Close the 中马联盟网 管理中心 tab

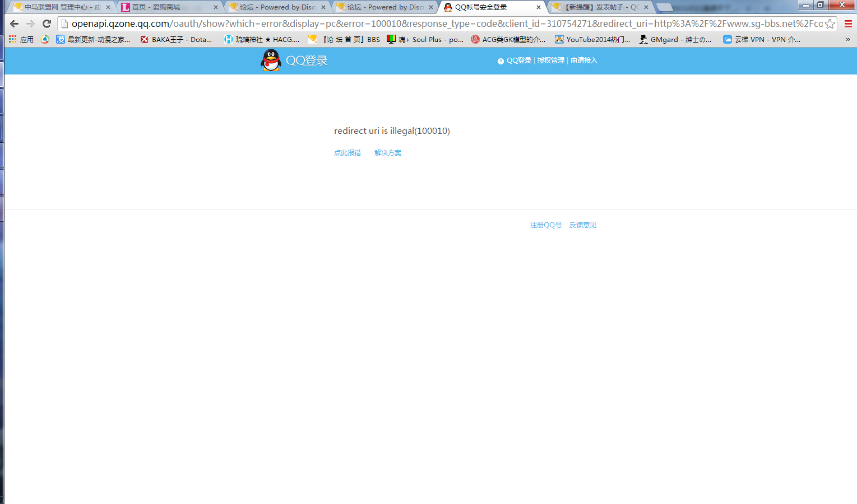(108, 7)
